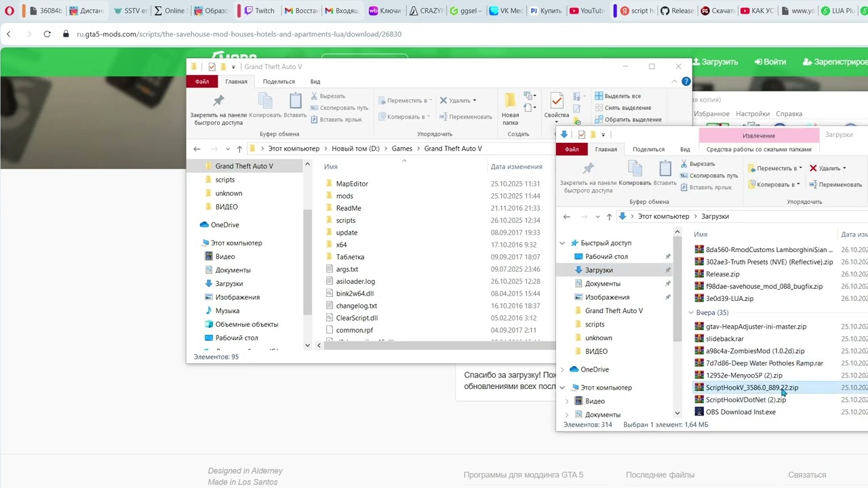Go back in the Загрузки window
This screenshot has width=868, height=488.
tap(567, 217)
